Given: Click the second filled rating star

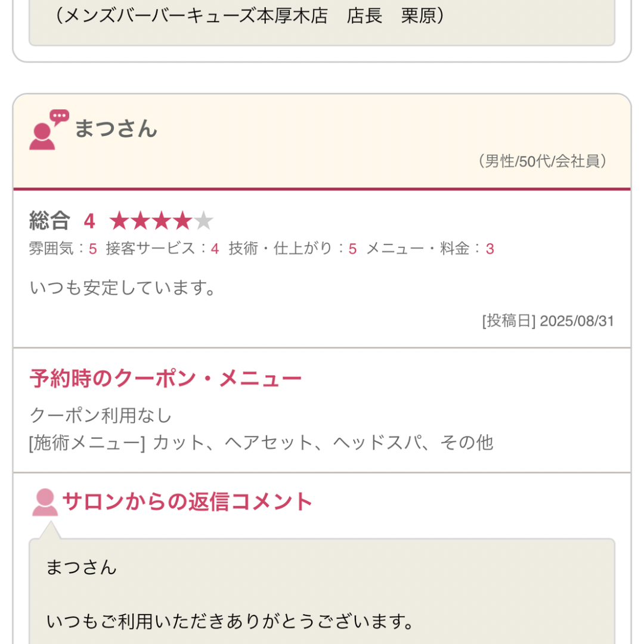Looking at the screenshot, I should (x=141, y=221).
